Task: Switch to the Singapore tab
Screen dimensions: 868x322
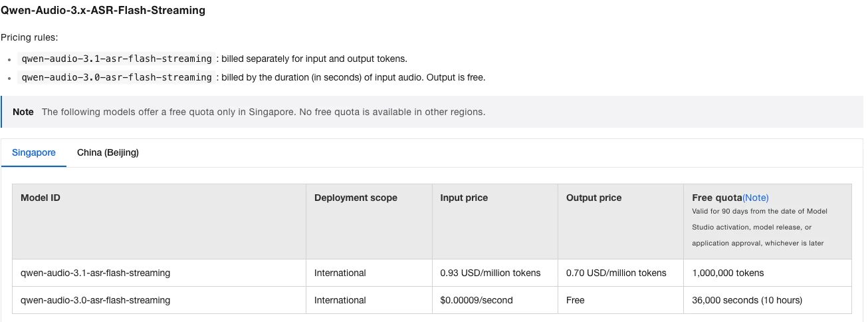Action: [x=34, y=152]
